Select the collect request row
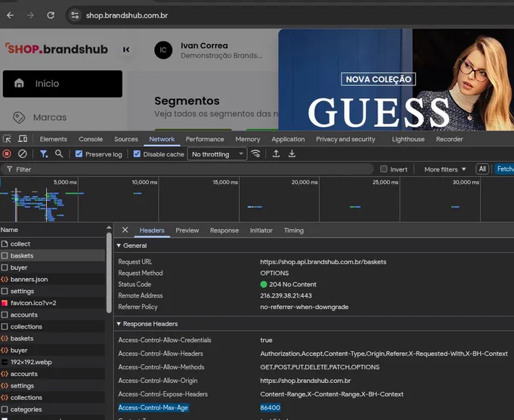Screen dimensions: 514x420 (52, 244)
